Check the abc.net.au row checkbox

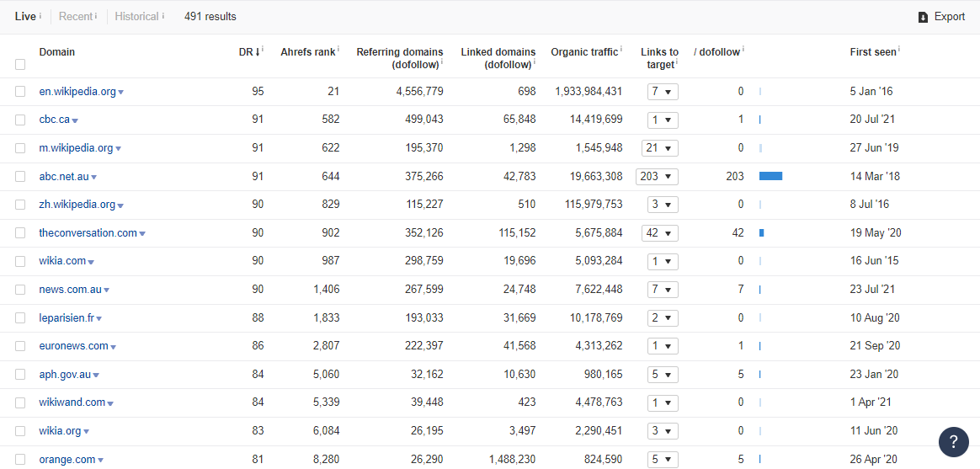click(20, 176)
